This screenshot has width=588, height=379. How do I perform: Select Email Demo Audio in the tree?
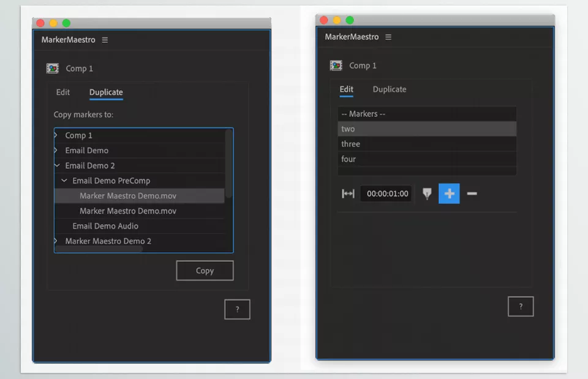pyautogui.click(x=140, y=226)
